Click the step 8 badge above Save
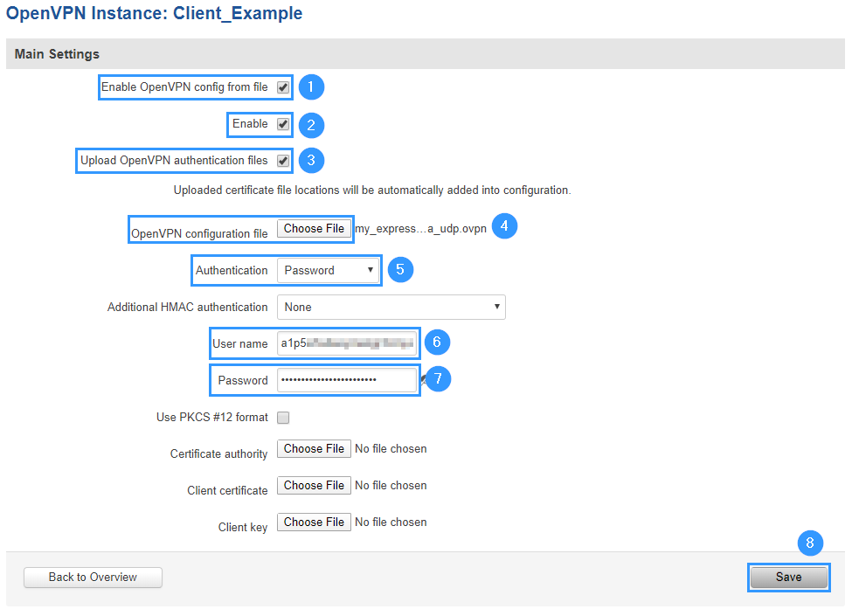 (810, 543)
